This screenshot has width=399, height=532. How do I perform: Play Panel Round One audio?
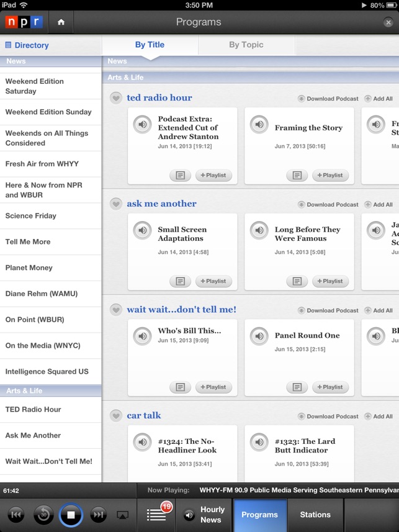[x=259, y=336]
